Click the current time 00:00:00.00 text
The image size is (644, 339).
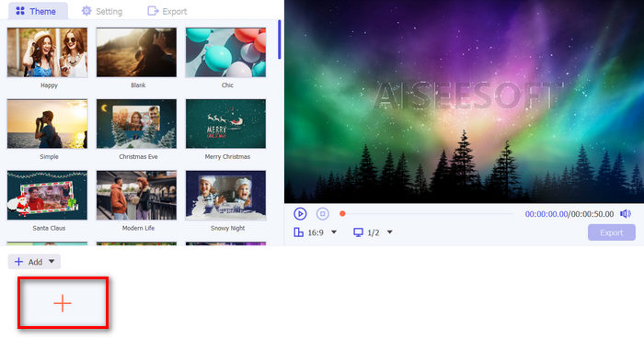[546, 214]
